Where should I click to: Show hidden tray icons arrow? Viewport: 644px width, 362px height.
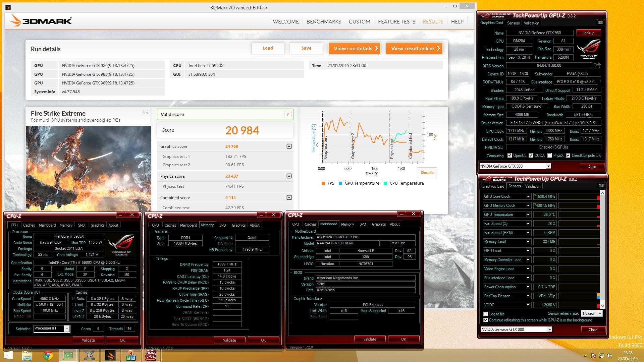click(x=585, y=356)
